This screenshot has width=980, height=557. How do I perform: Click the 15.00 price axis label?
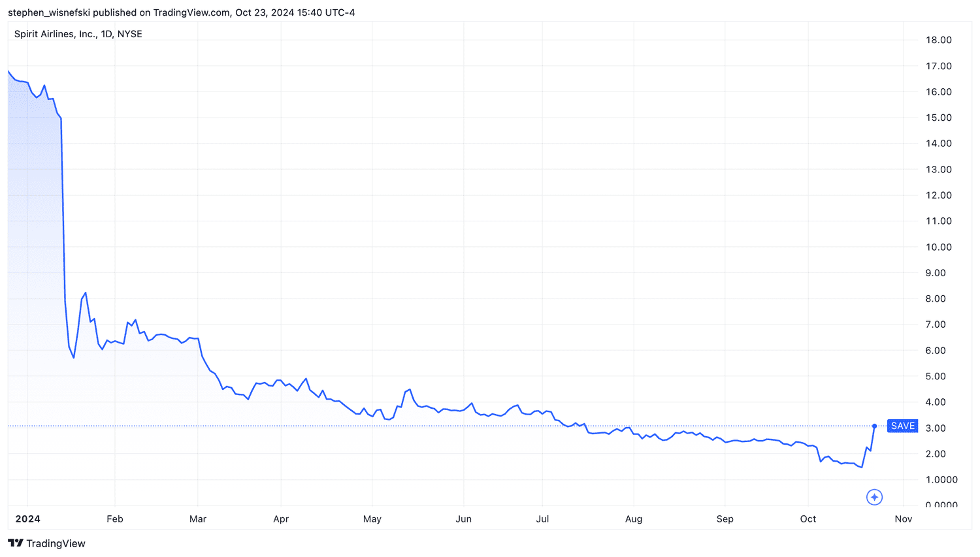click(938, 118)
